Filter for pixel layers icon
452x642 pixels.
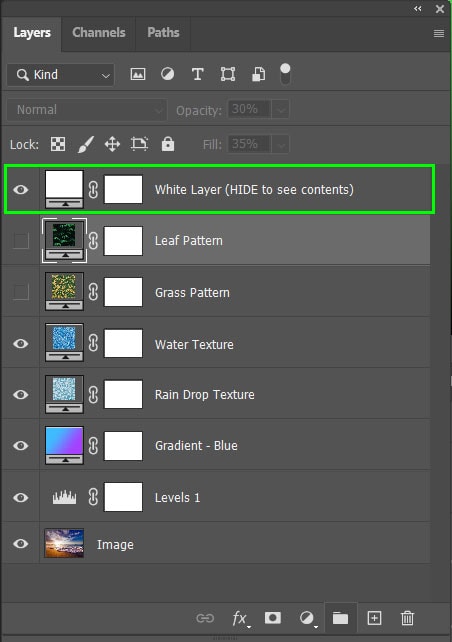coord(138,74)
